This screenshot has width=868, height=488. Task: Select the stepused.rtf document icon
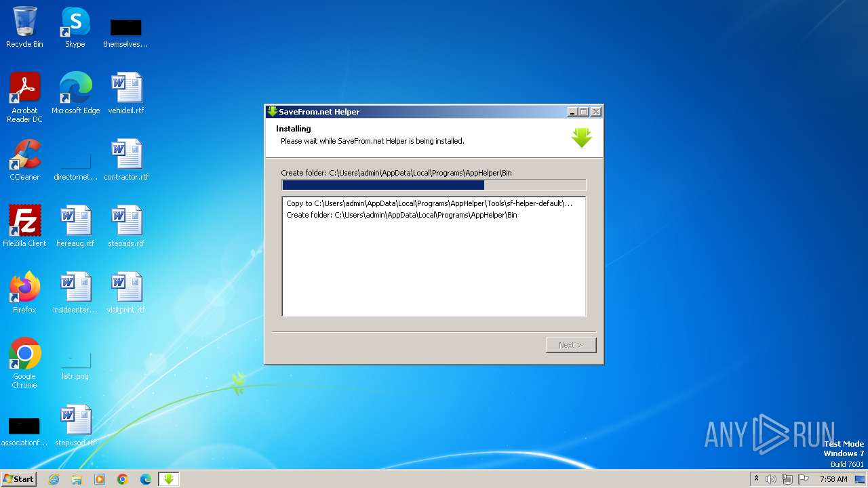coord(75,425)
